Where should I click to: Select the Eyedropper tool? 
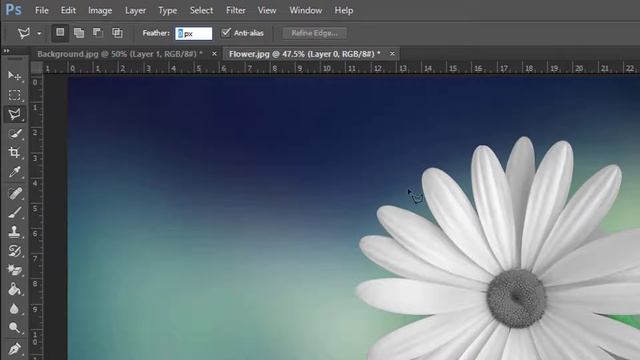point(14,172)
